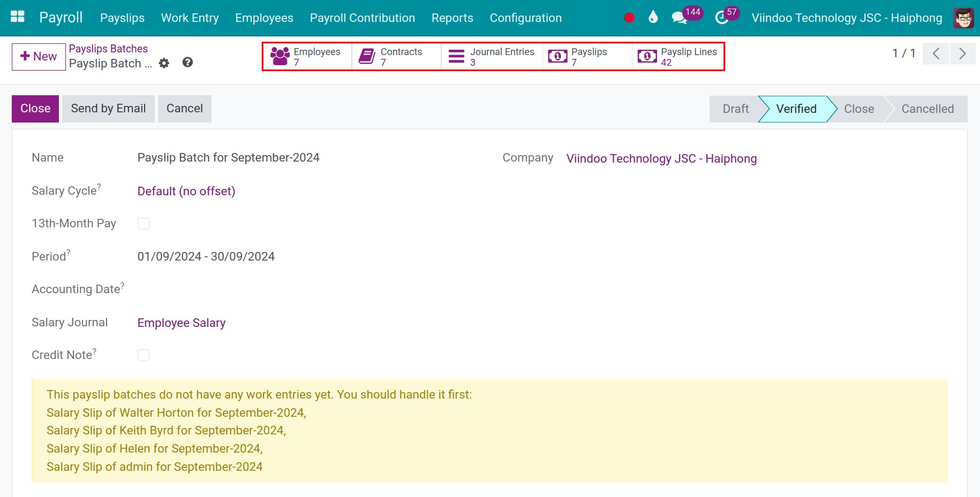
Task: Open the activities clock icon with 57 badge
Action: point(722,18)
